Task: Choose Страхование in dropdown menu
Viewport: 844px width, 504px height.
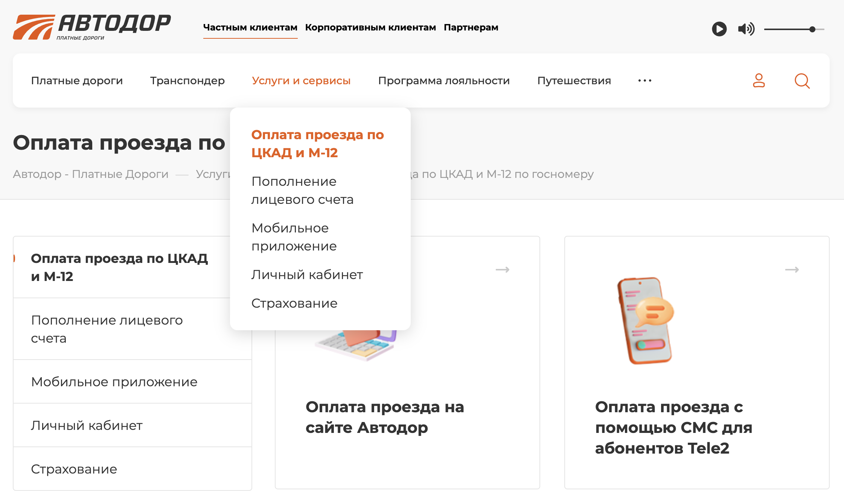Action: coord(294,303)
